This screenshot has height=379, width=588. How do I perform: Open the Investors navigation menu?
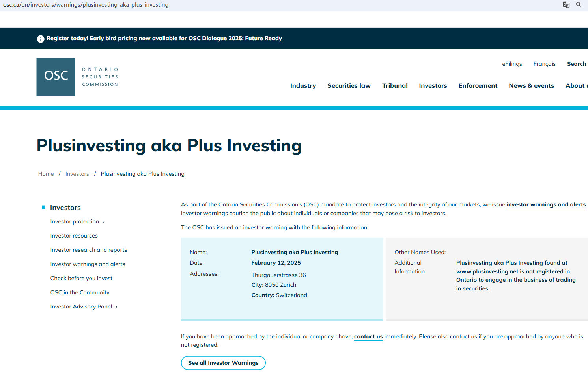433,86
